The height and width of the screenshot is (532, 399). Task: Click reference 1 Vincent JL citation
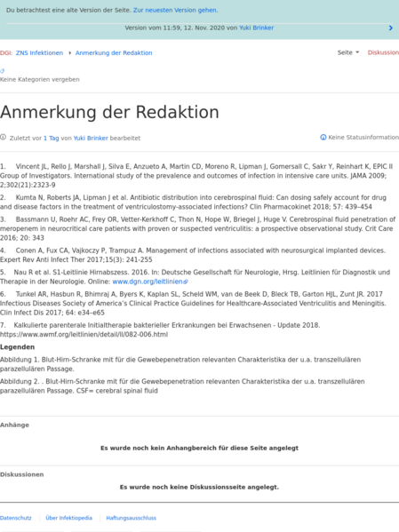tap(196, 176)
